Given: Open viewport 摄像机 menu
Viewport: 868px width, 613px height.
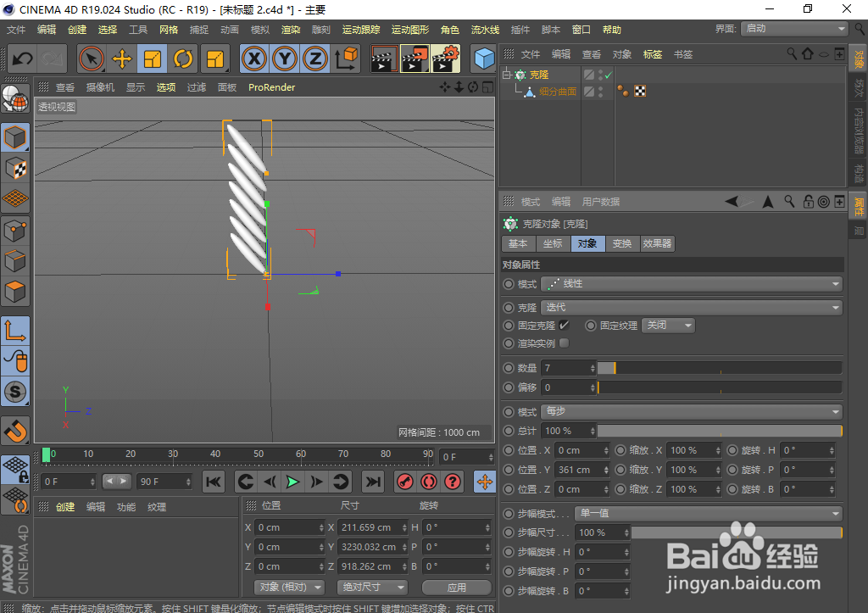Looking at the screenshot, I should coord(100,87).
